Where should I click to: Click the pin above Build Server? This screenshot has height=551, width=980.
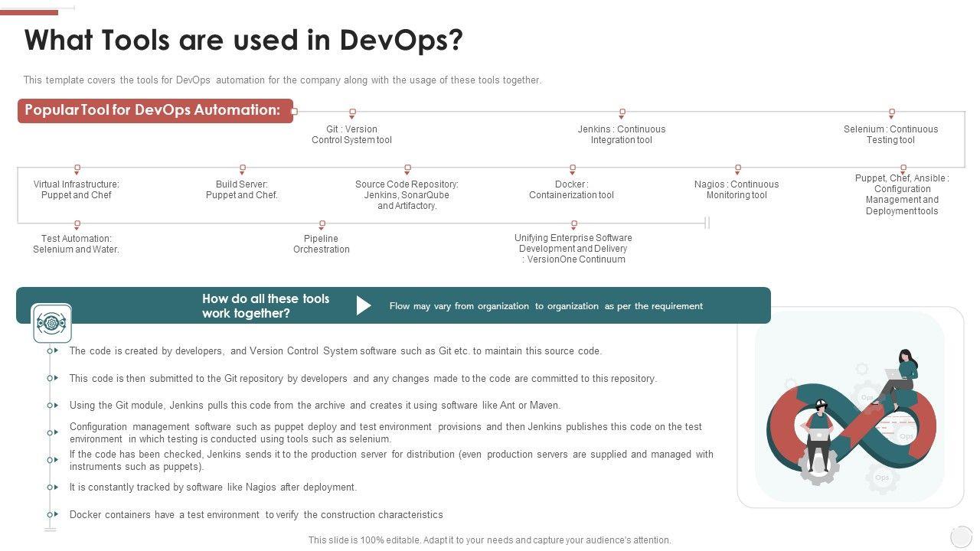click(242, 168)
